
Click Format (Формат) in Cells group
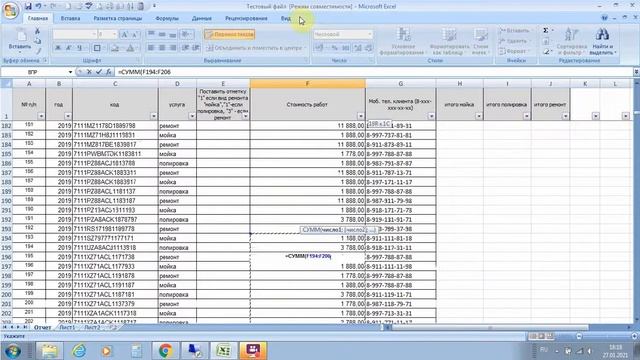point(514,51)
